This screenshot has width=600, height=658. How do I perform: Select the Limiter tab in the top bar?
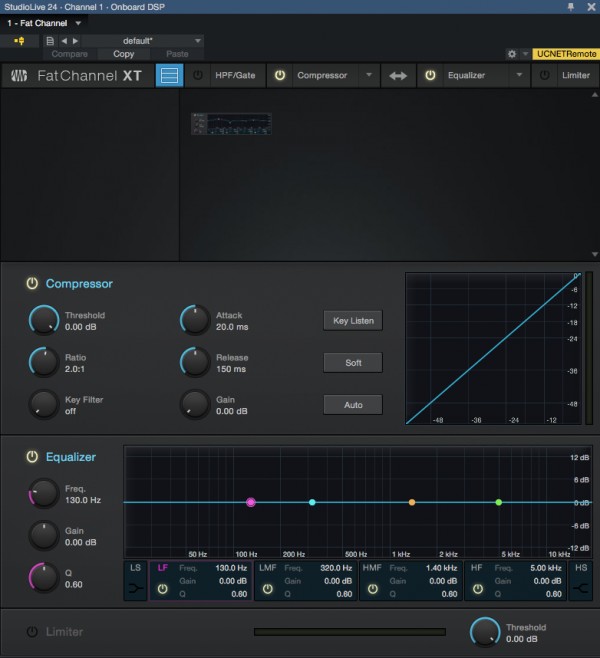point(576,76)
